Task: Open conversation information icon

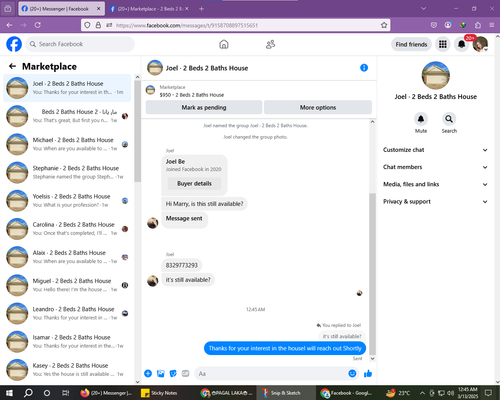Action: pos(364,68)
